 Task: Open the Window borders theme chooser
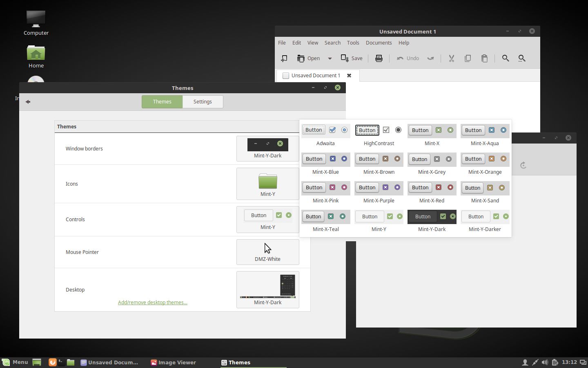(268, 149)
